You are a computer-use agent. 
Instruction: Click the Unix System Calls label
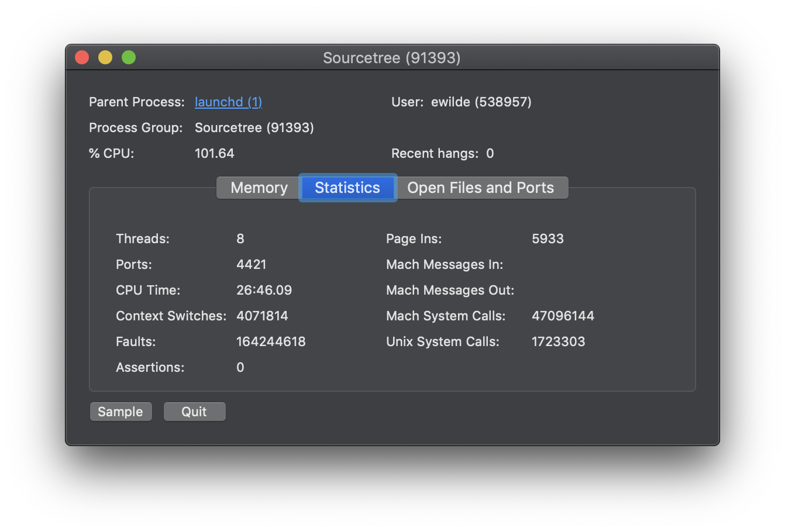point(443,341)
